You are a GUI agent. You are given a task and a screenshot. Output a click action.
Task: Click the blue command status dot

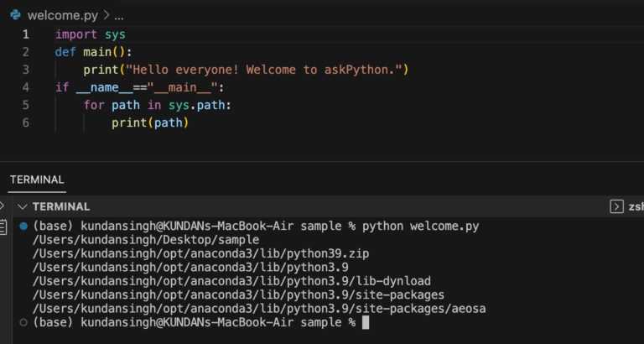[23, 226]
